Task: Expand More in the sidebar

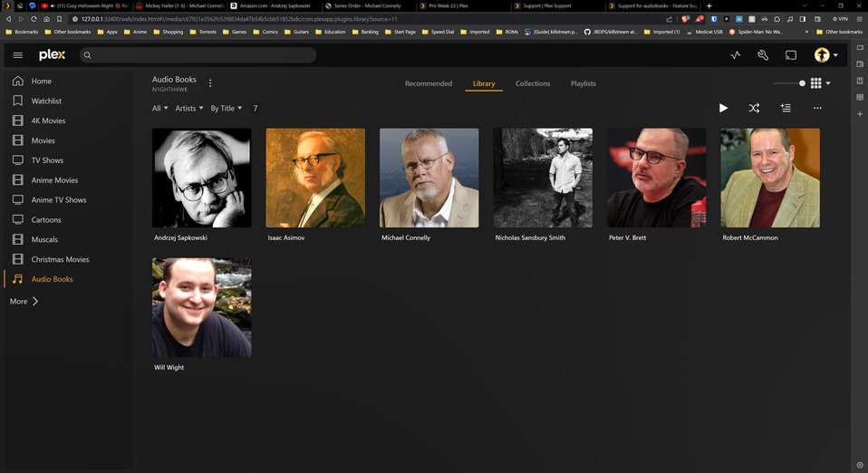Action: (24, 302)
